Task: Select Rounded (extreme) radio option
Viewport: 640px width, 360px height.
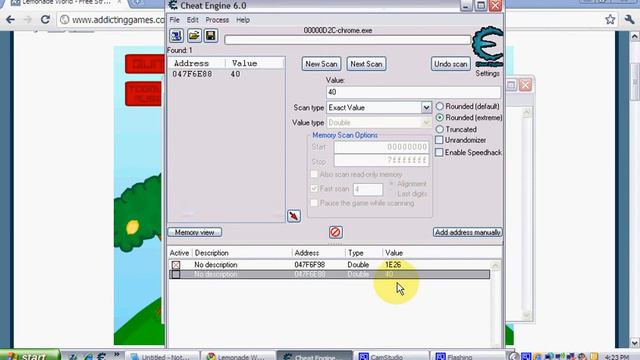Action: [440, 118]
